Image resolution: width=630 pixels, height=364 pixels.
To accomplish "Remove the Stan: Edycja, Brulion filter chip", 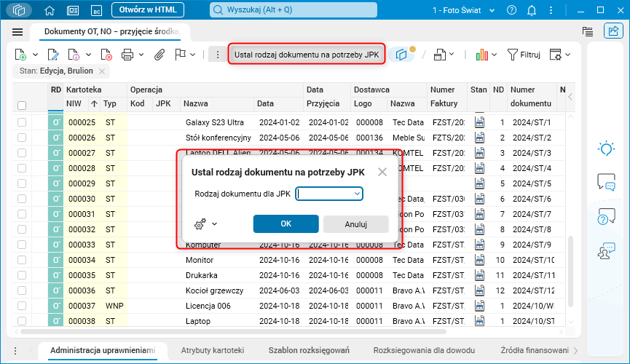I will click(x=102, y=71).
